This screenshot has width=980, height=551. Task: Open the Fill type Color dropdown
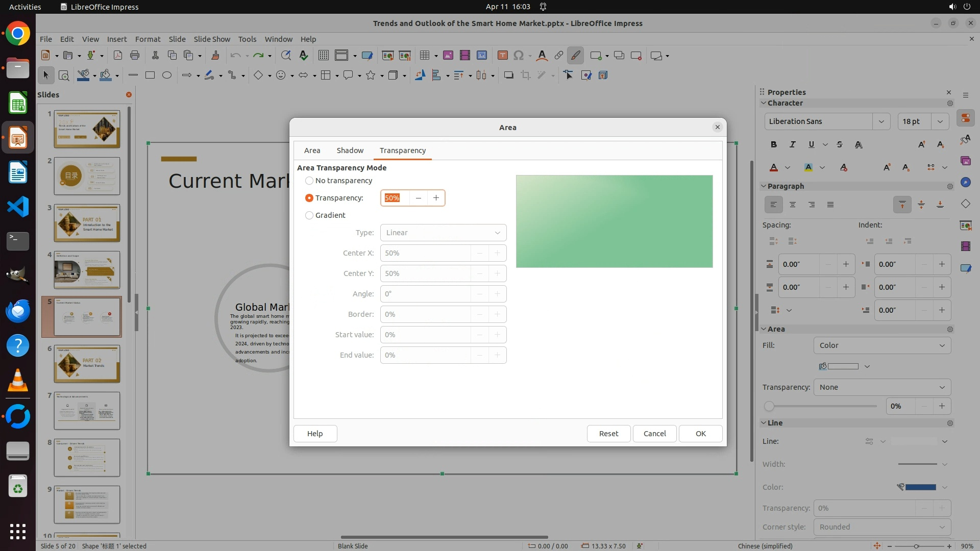pyautogui.click(x=882, y=345)
